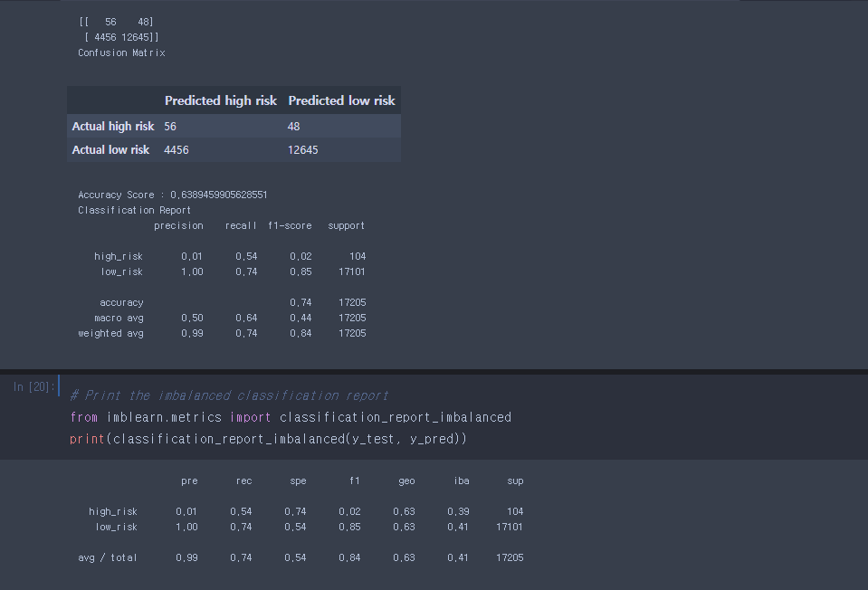Click the Actual high risk row header
This screenshot has width=868, height=590.
click(x=113, y=126)
